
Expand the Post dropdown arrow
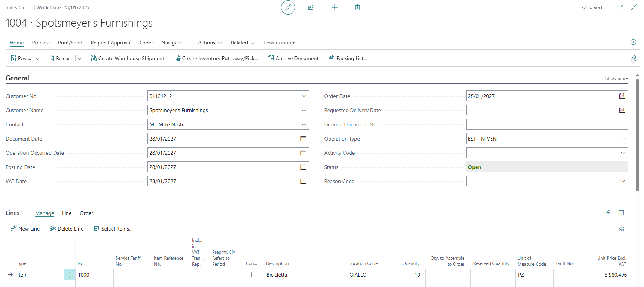pos(37,58)
